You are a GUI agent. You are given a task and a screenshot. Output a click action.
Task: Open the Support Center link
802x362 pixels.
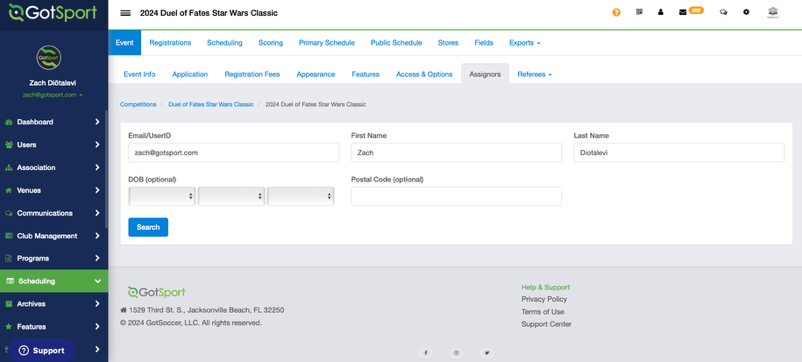pos(546,324)
